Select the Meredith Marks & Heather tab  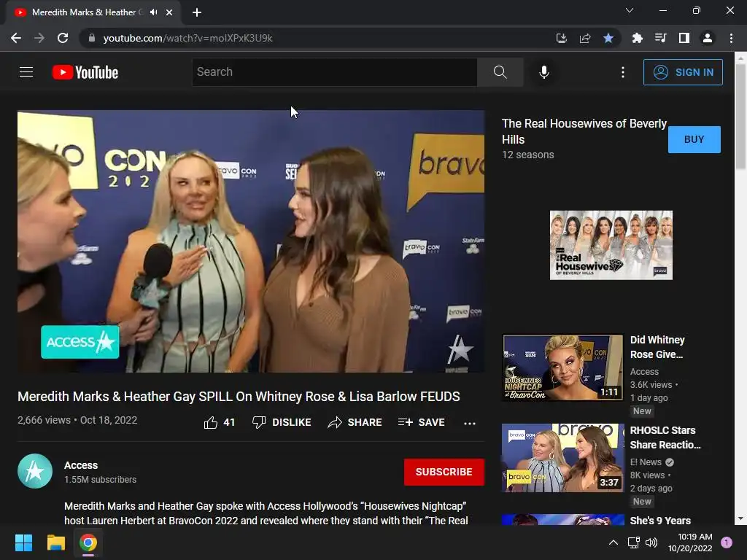[x=93, y=12]
